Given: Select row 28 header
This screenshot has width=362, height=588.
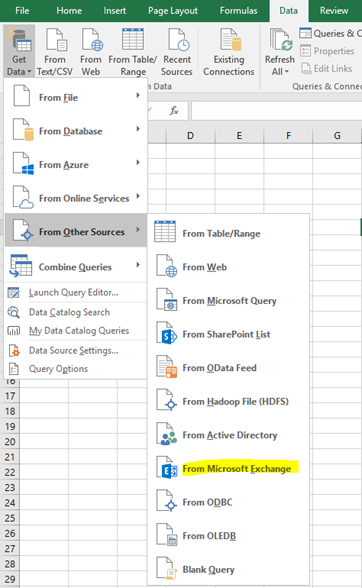Looking at the screenshot, I should coord(10,564).
